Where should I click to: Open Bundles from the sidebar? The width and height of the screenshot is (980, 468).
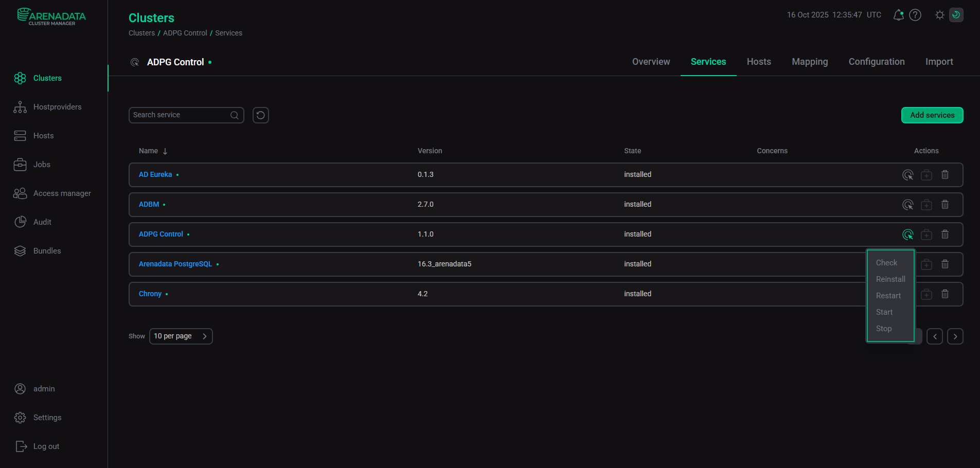[47, 251]
